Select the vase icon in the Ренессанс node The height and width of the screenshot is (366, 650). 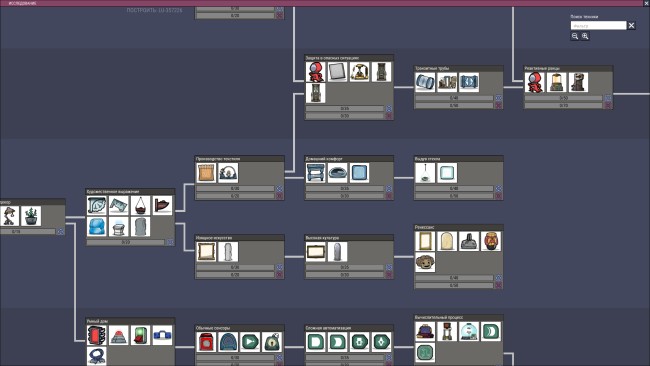tap(490, 241)
